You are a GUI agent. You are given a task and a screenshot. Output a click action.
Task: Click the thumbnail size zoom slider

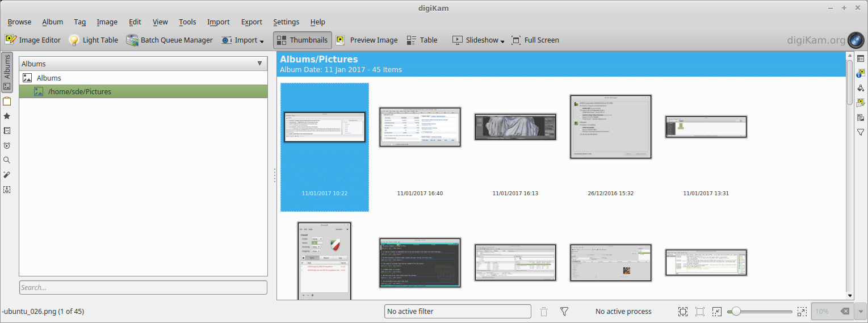coord(761,312)
